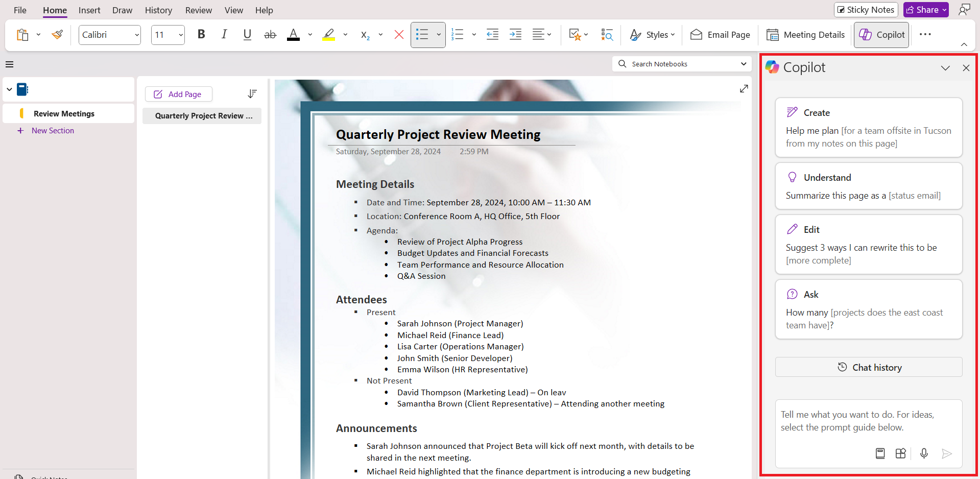Viewport: 980px width, 479px height.
Task: Sort pages using sort icon
Action: point(252,94)
